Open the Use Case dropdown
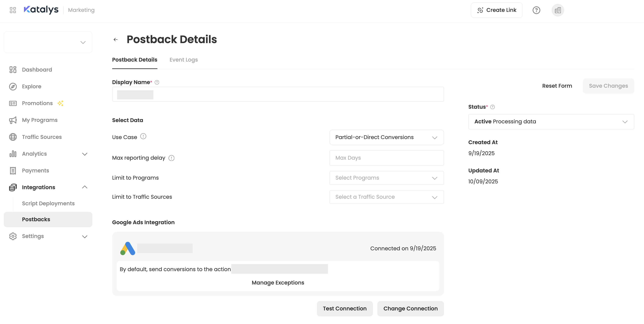Viewport: 644px width, 324px height. click(386, 137)
